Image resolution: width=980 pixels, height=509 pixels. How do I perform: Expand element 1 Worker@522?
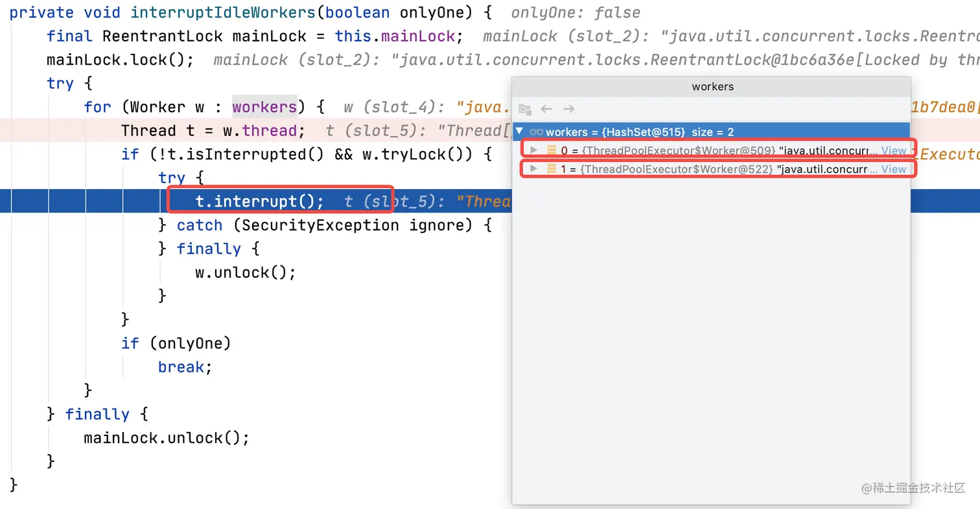(534, 169)
